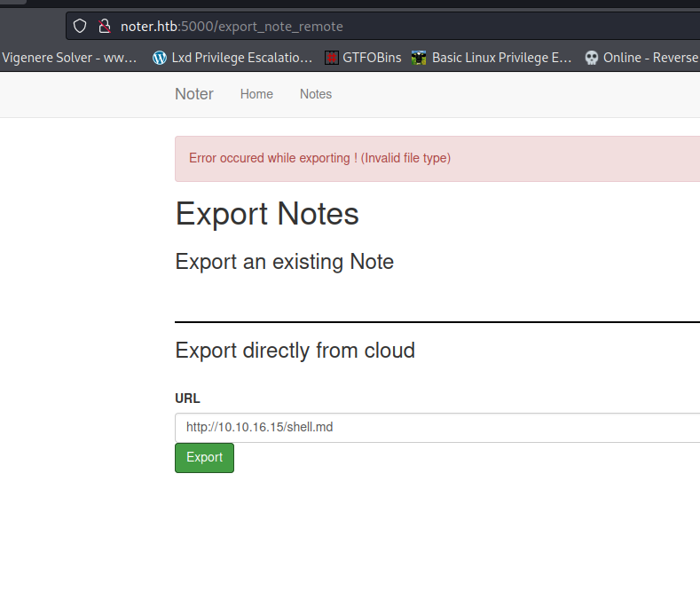Go to Home in the navbar

(x=256, y=94)
